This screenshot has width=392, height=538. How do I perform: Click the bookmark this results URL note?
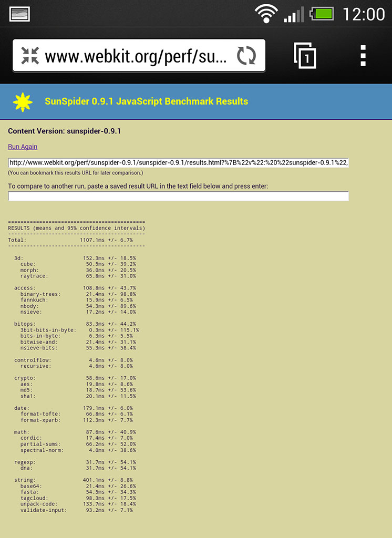(76, 173)
